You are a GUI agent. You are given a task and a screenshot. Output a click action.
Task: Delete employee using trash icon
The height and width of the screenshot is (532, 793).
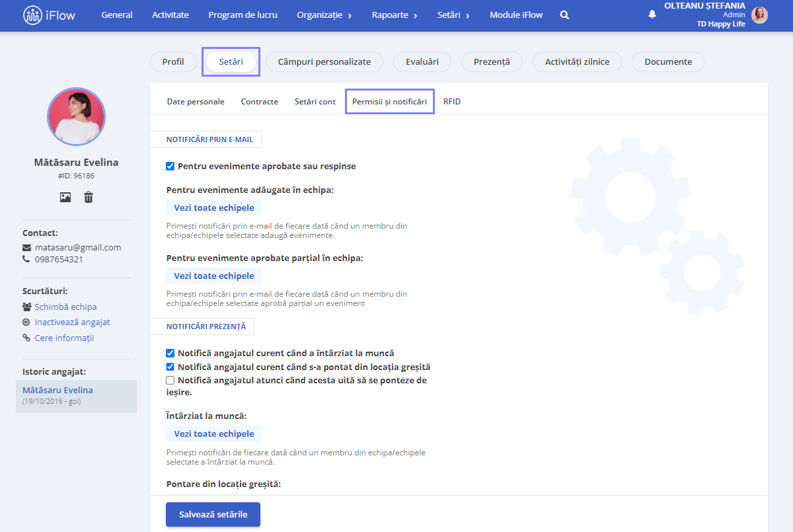click(x=89, y=197)
